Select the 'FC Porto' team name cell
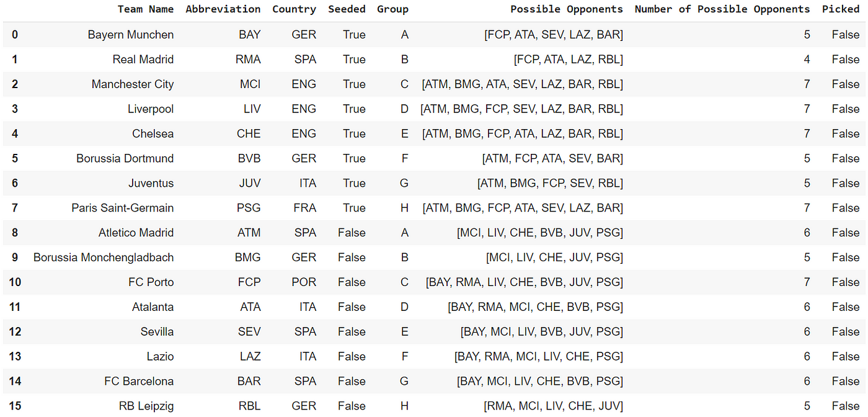 click(x=151, y=282)
